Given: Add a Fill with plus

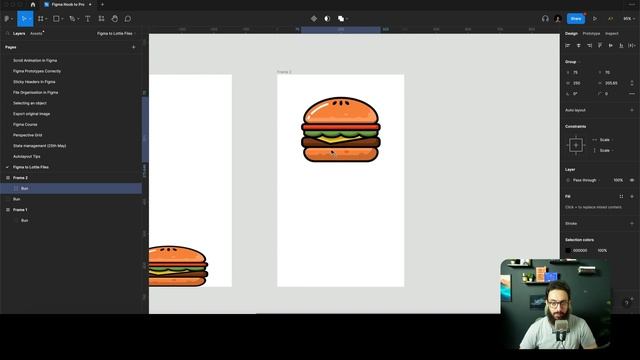Looking at the screenshot, I should pyautogui.click(x=632, y=197).
